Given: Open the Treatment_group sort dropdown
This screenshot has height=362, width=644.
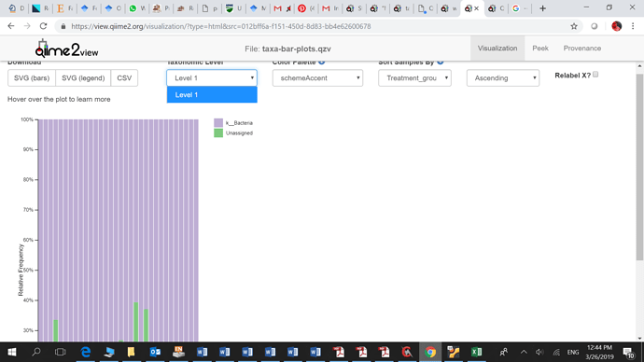Looking at the screenshot, I should [x=414, y=78].
